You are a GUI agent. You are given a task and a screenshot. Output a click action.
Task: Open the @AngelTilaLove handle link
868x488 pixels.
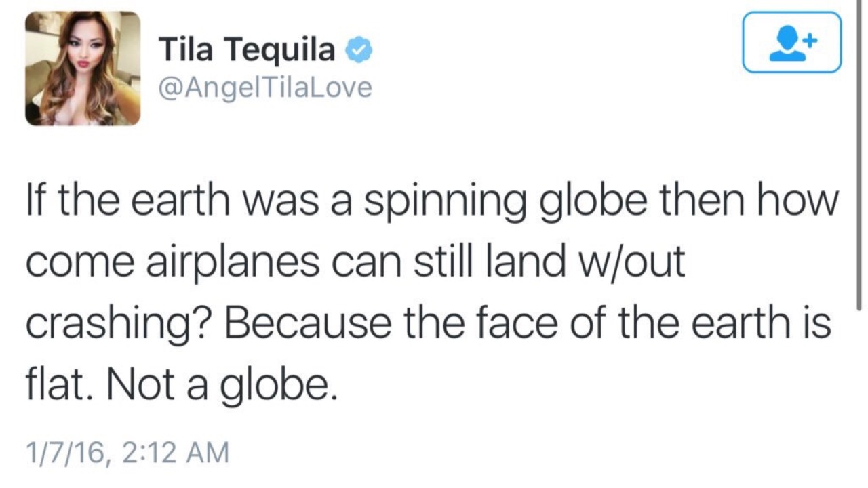pyautogui.click(x=265, y=87)
